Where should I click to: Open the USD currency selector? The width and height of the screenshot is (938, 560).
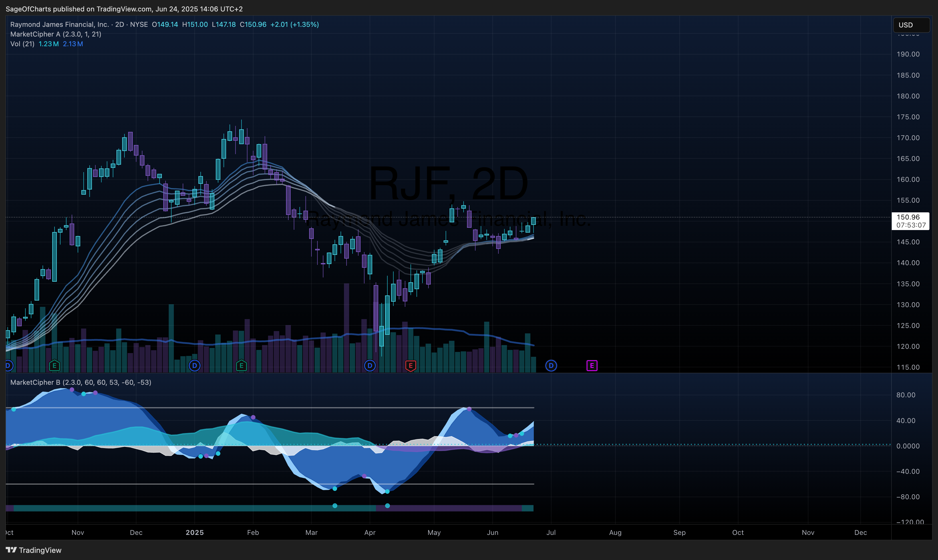coord(911,25)
